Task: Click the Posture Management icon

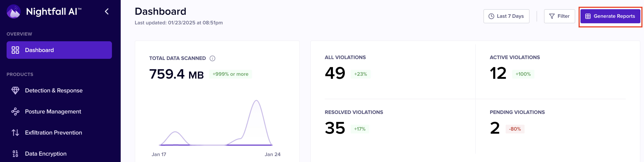Action: pos(15,112)
